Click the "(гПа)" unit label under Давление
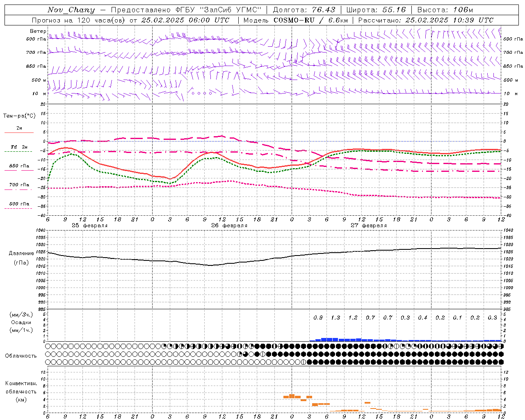The image size is (525, 420). pos(21,262)
